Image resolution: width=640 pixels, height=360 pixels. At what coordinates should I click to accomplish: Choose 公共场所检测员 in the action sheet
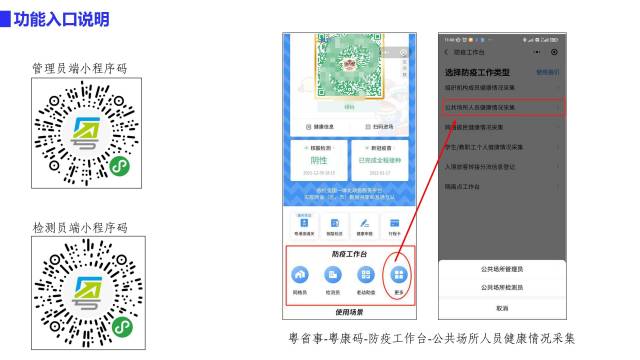(x=502, y=288)
